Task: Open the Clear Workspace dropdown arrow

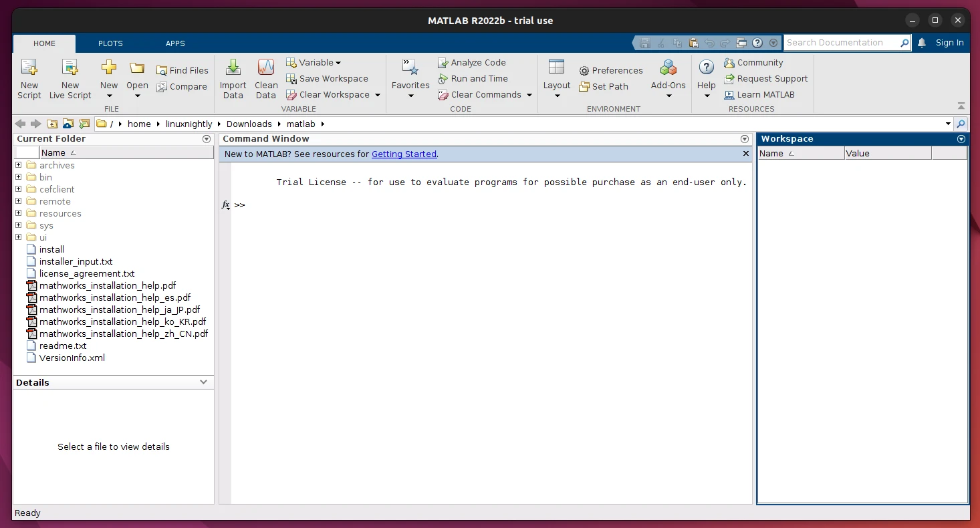Action: tap(378, 94)
